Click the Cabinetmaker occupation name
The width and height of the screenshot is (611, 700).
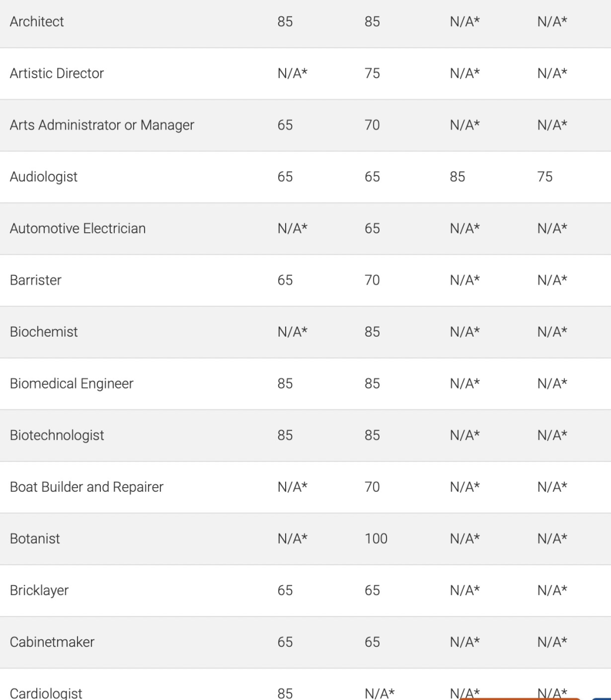click(52, 642)
